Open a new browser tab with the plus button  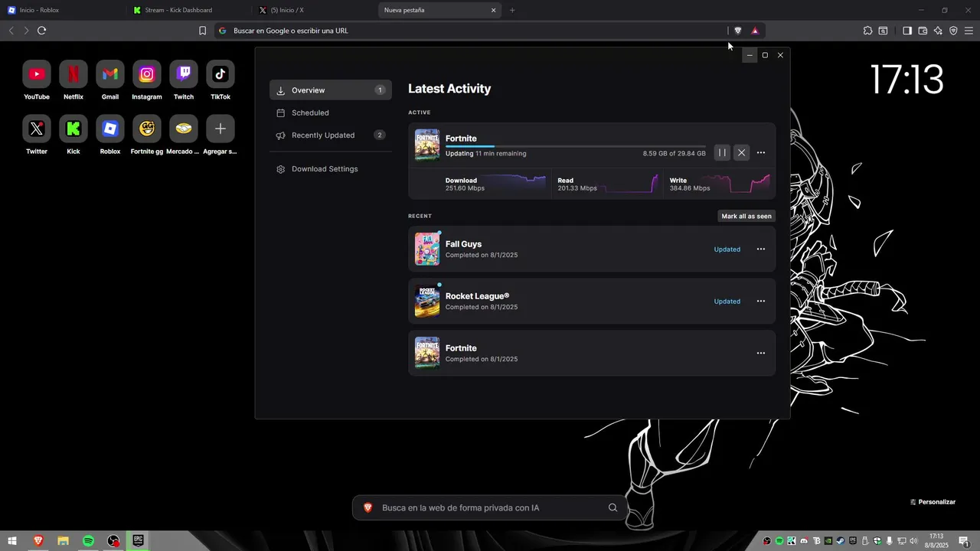click(x=512, y=10)
